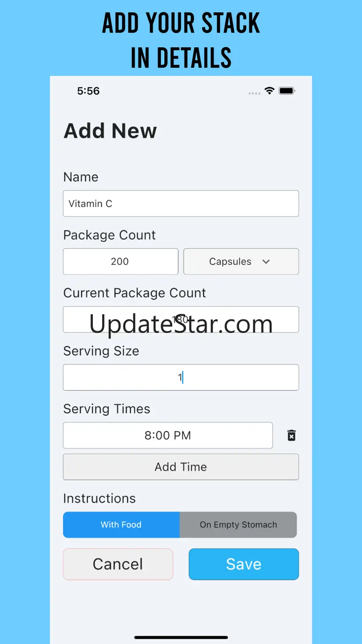Focus the Serving Size input field

click(181, 377)
